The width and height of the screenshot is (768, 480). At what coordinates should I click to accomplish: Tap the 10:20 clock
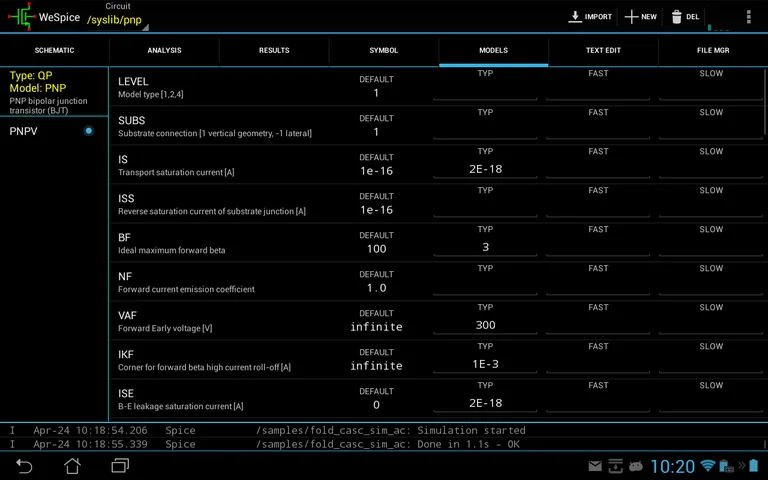pyautogui.click(x=672, y=466)
